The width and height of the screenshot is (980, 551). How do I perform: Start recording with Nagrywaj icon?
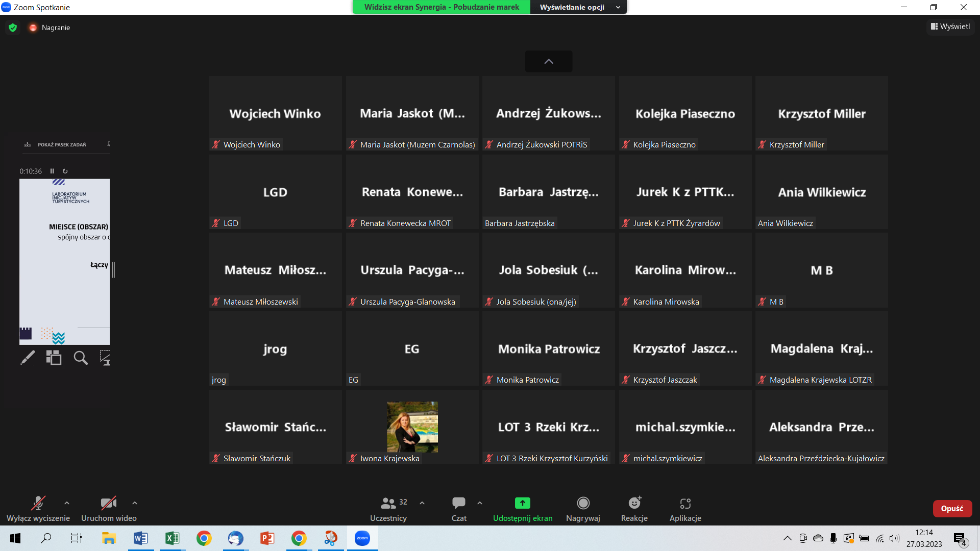tap(583, 504)
